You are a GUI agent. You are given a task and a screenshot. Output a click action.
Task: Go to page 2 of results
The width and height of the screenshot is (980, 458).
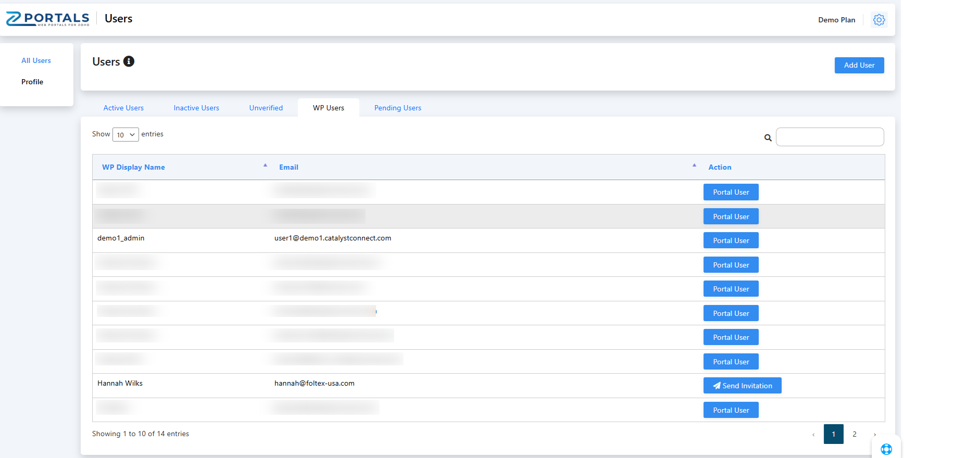point(854,434)
